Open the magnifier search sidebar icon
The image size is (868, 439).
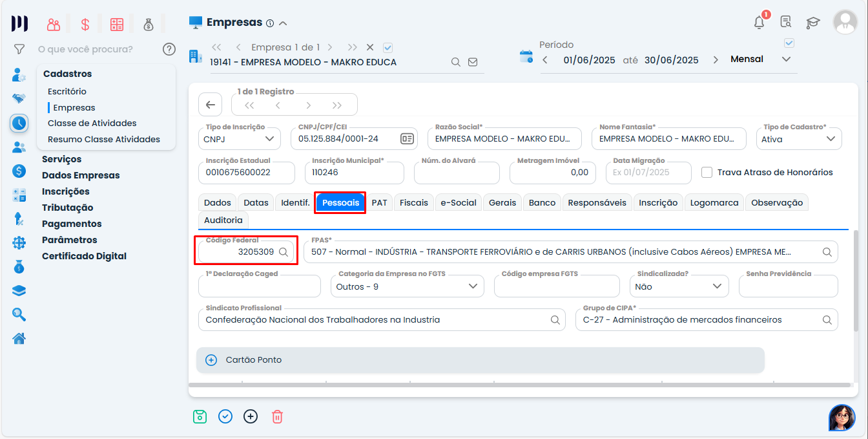click(19, 315)
